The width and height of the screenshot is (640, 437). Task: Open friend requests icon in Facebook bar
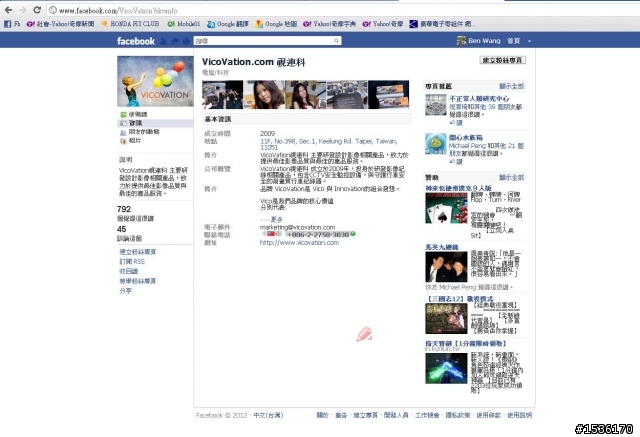164,41
